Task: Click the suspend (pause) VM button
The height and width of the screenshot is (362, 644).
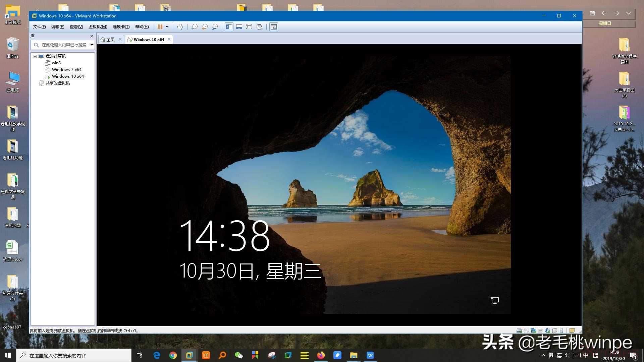Action: [x=160, y=27]
